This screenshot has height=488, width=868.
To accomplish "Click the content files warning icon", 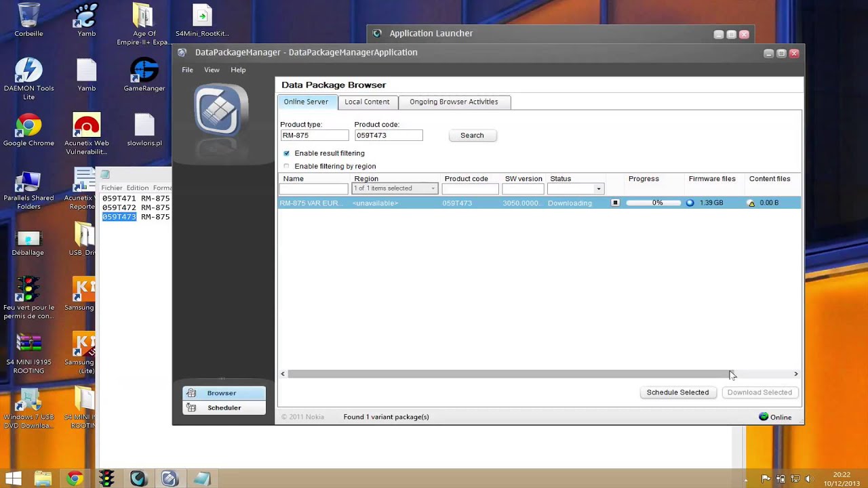I will click(751, 203).
